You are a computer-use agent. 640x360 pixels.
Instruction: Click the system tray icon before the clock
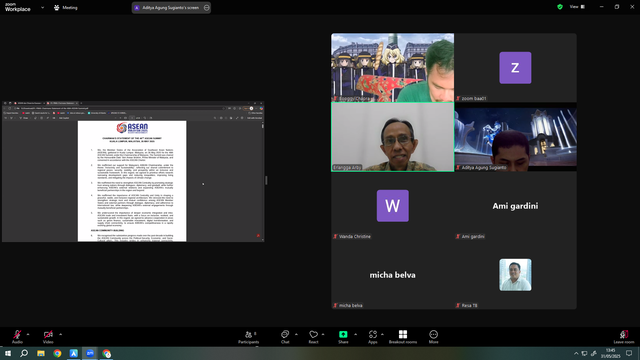point(594,353)
